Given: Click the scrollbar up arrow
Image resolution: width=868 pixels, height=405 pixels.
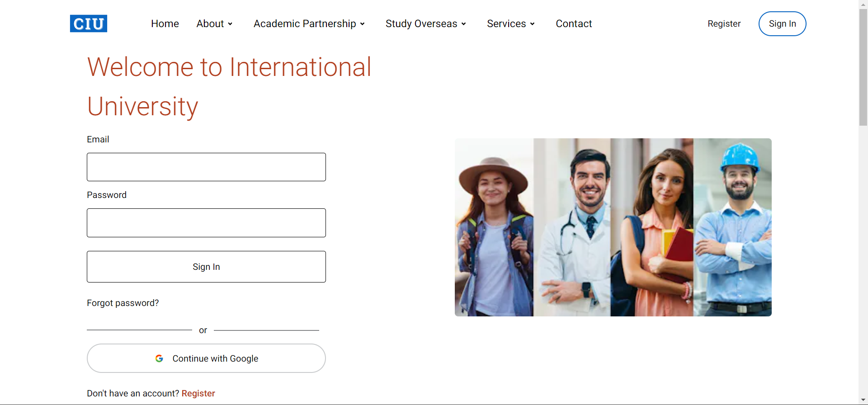Looking at the screenshot, I should coord(863,4).
